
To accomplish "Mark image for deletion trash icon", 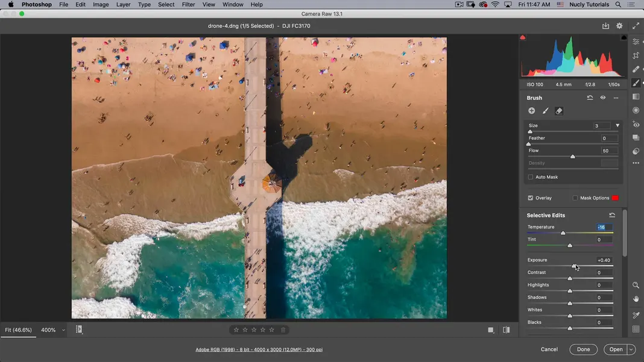I will 283,329.
